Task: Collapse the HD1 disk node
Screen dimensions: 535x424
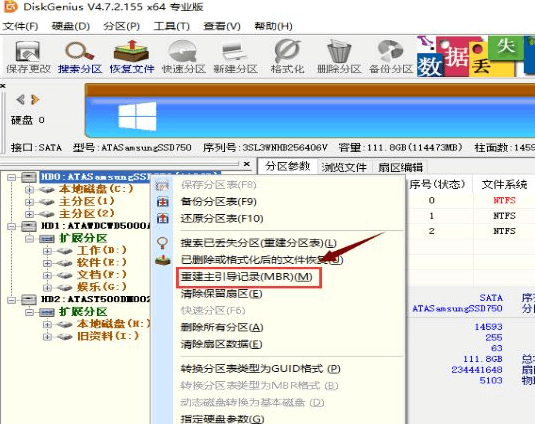Action: pos(12,226)
